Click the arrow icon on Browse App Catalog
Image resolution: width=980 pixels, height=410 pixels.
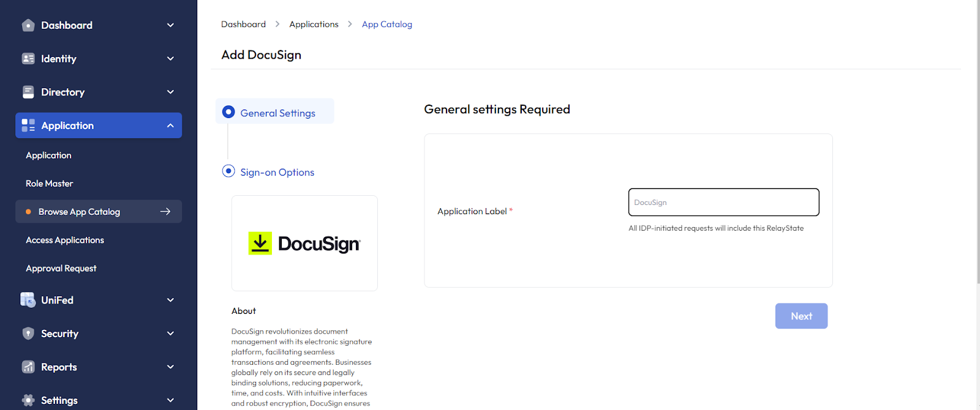[165, 212]
